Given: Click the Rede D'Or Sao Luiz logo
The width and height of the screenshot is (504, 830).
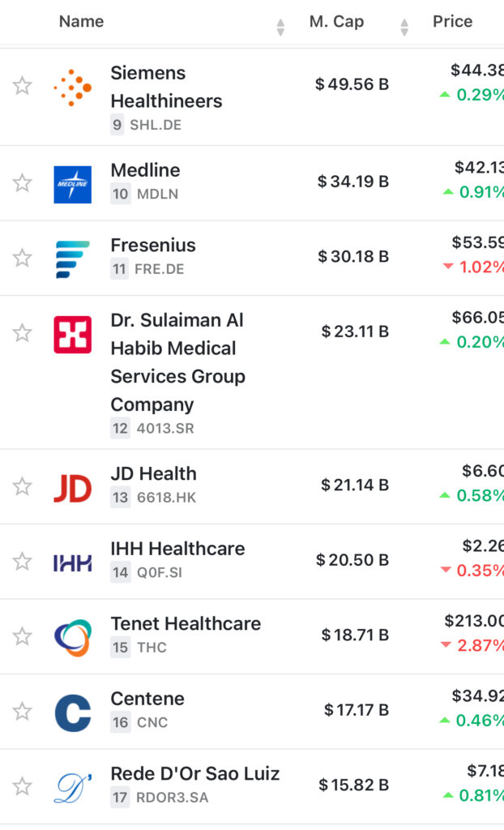Looking at the screenshot, I should [x=72, y=788].
